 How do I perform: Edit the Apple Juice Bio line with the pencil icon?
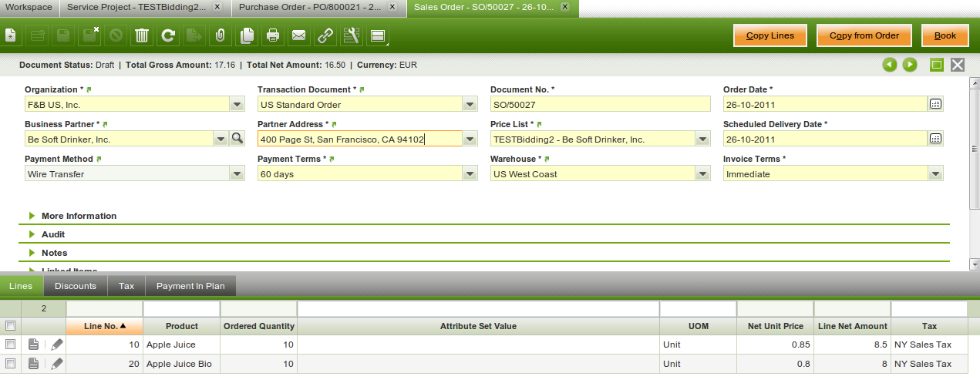click(x=57, y=364)
